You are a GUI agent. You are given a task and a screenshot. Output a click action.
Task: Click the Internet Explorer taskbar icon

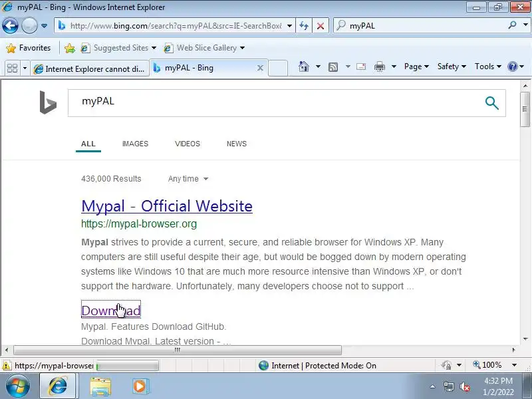click(58, 386)
